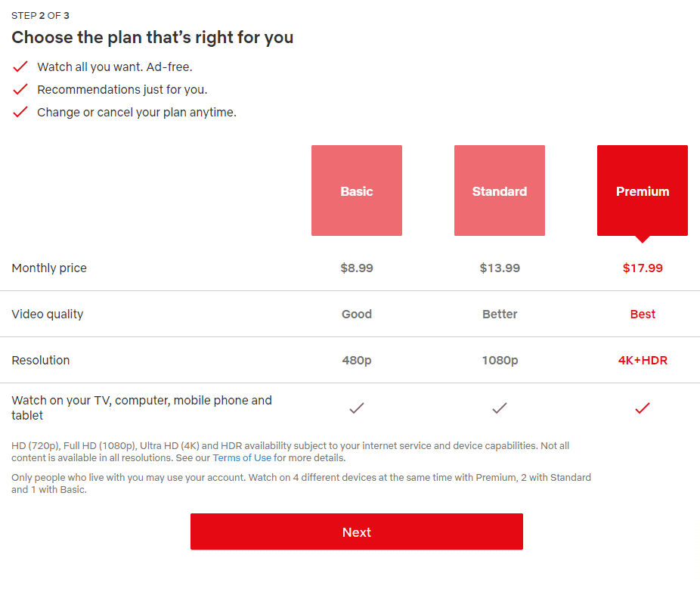This screenshot has height=595, width=700.
Task: Click the Standard plan device support checkmark
Action: 500,408
